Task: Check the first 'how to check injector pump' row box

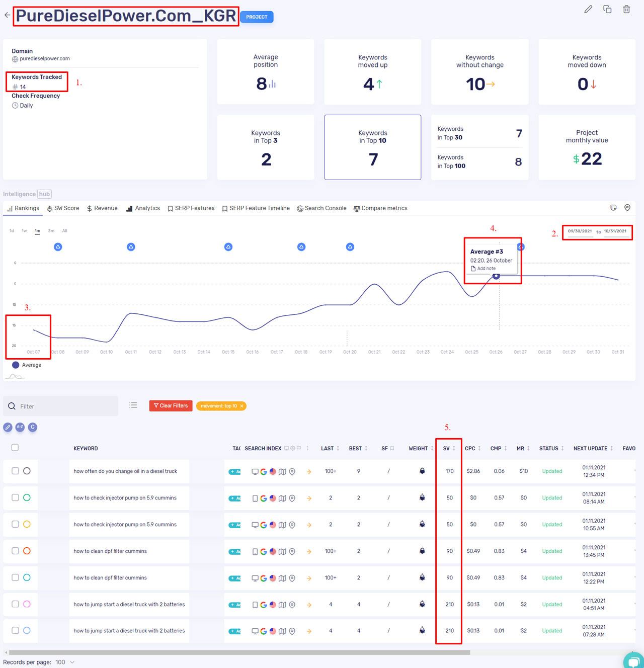Action: coord(15,497)
